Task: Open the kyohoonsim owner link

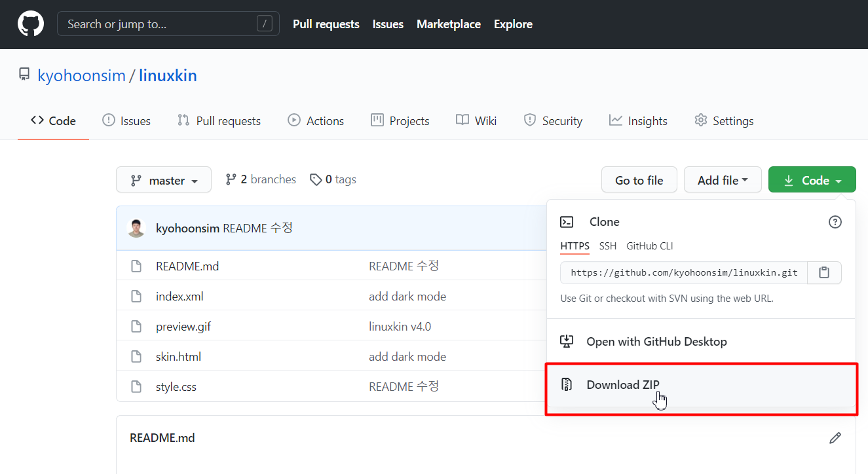Action: [x=81, y=75]
